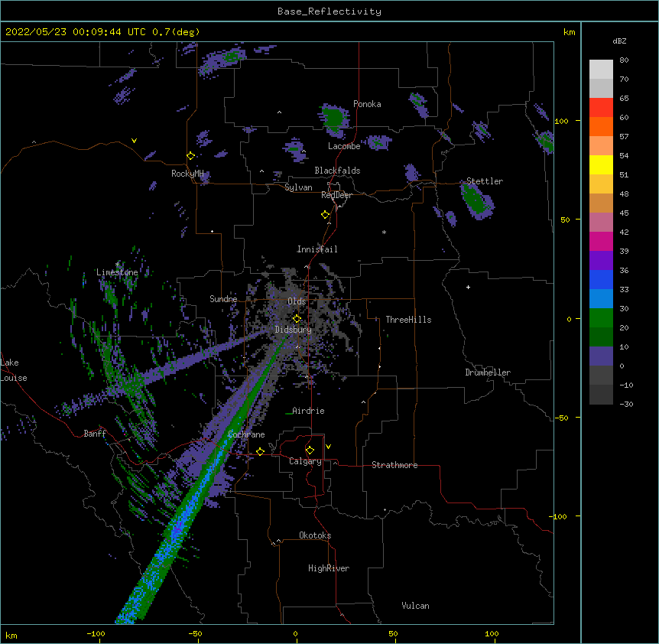Pick the light blue 30-33 dBZ legend swatch
Screen dimensions: 659x644
pos(601,299)
